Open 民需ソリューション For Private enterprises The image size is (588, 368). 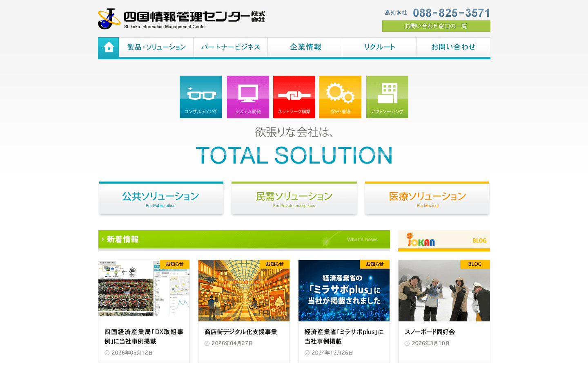point(294,198)
